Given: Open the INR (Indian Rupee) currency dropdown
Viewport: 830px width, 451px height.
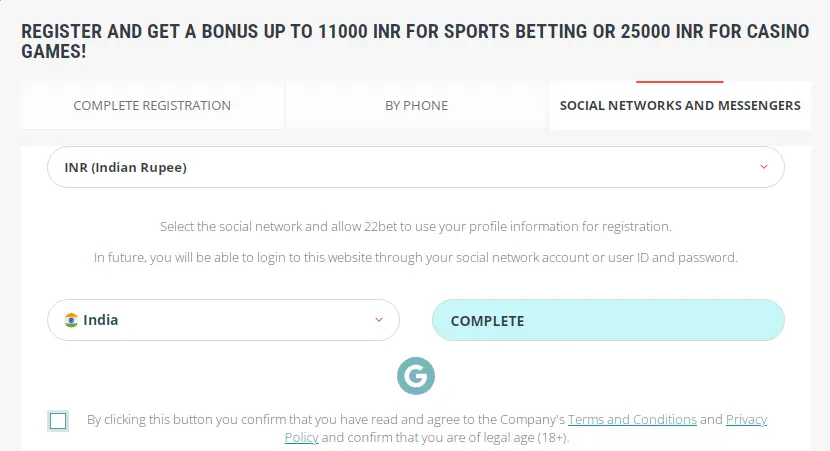Looking at the screenshot, I should (x=415, y=167).
